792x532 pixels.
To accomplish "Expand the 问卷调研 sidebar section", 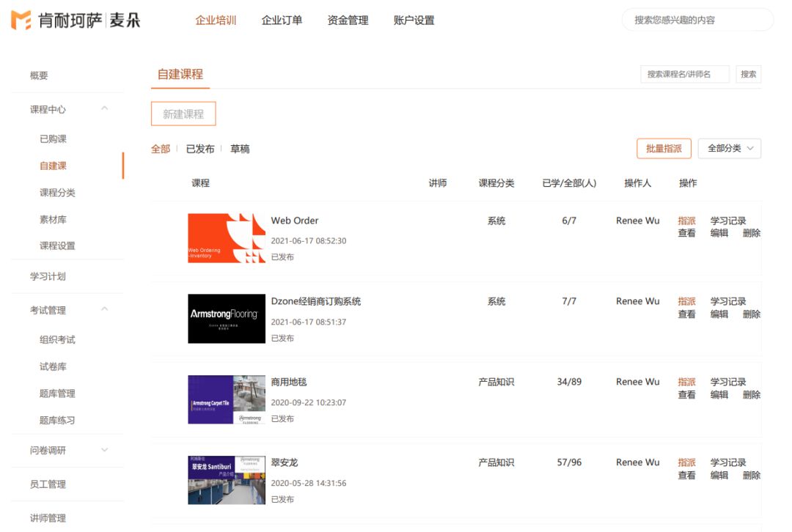I will click(x=104, y=450).
